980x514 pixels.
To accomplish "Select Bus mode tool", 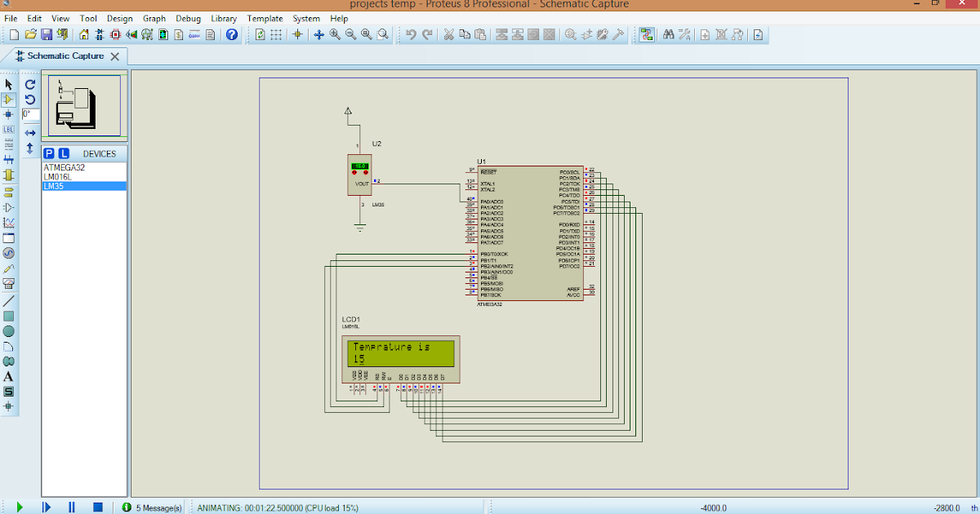I will (x=9, y=157).
